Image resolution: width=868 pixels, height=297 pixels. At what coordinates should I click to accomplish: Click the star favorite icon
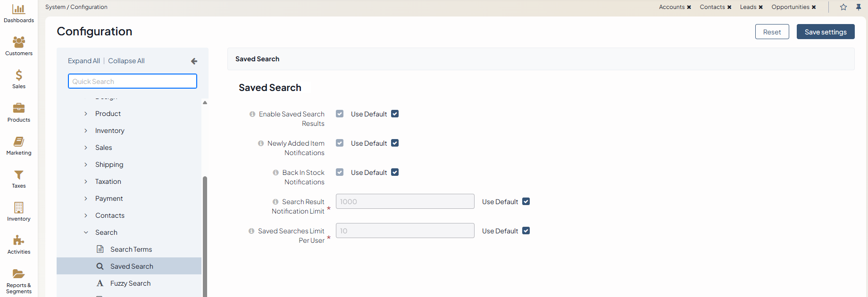(x=843, y=7)
